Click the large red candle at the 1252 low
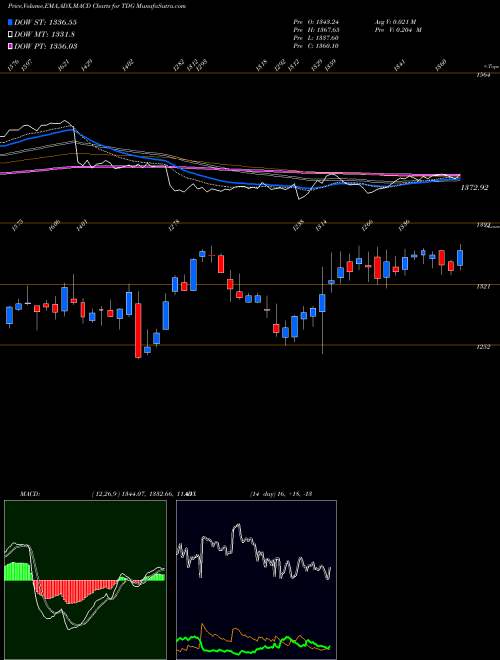 click(x=138, y=330)
